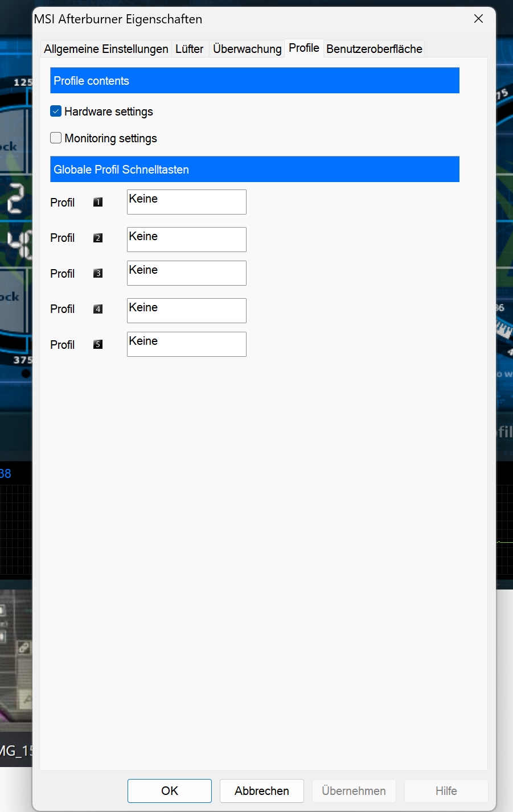Open the Überwachung tab
Screen dimensions: 513x812
[247, 49]
